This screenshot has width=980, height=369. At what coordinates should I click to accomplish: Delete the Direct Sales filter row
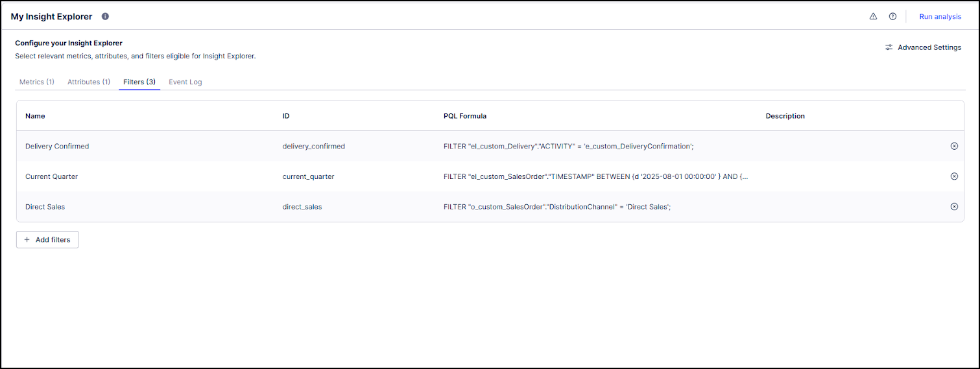[954, 207]
